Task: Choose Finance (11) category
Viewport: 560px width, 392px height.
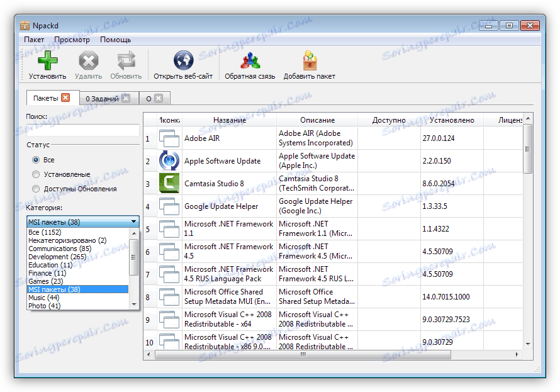Action: pos(78,273)
